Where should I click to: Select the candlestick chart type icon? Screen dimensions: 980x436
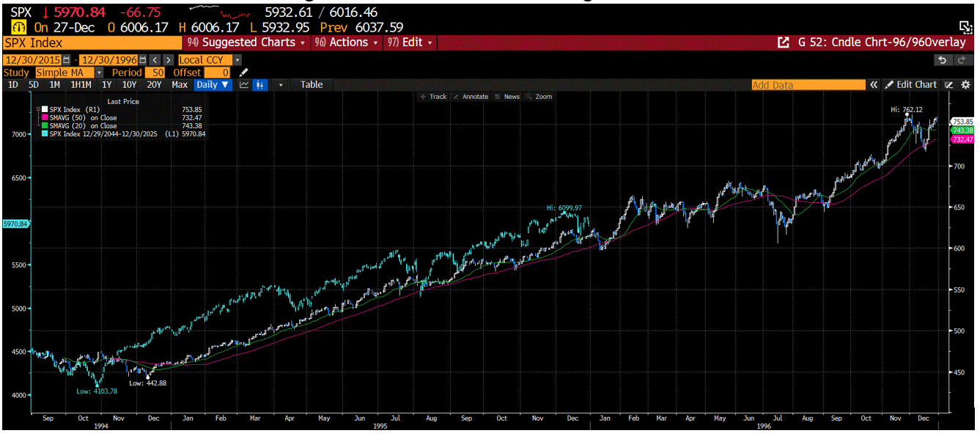(260, 85)
